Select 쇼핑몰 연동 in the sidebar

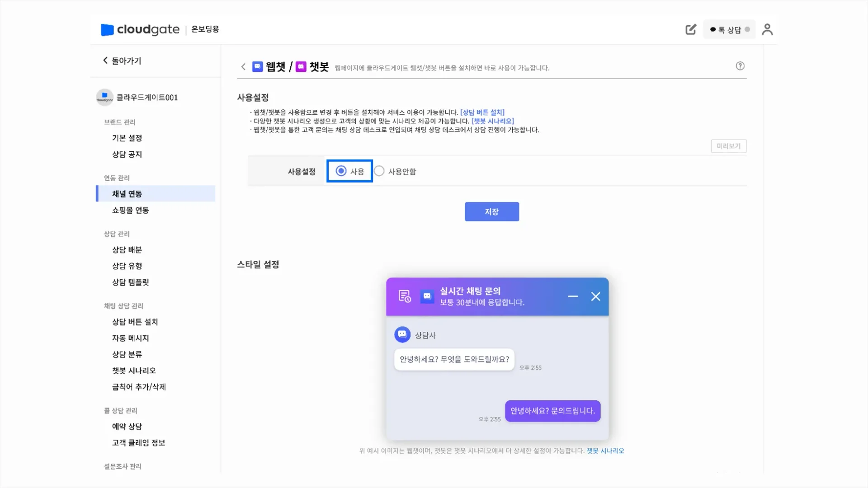tap(130, 210)
